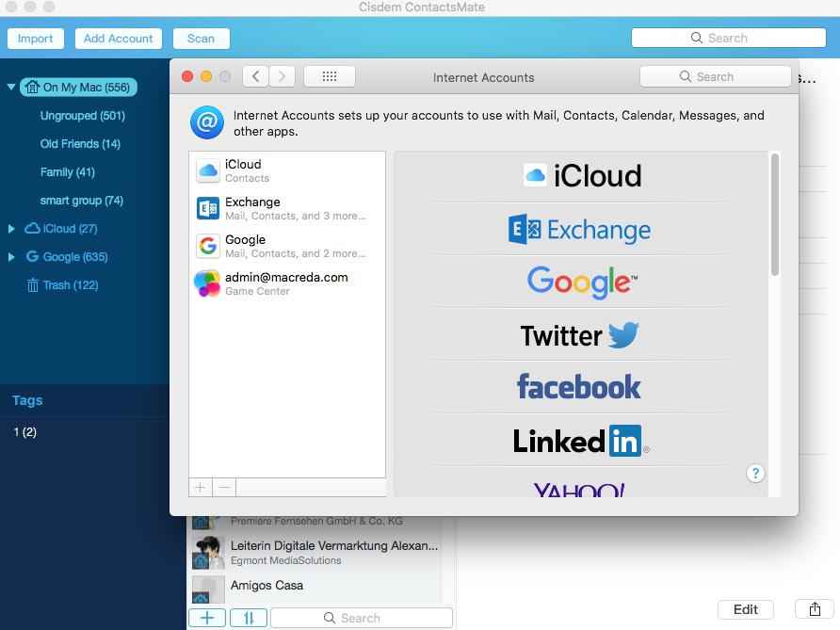The image size is (840, 630).
Task: Choose Exchange account type
Action: pyautogui.click(x=581, y=229)
